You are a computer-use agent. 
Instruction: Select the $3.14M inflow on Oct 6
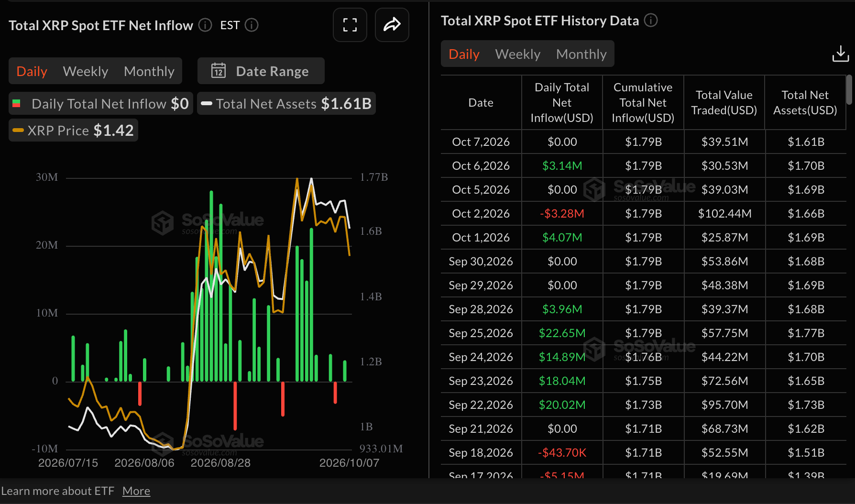(562, 165)
